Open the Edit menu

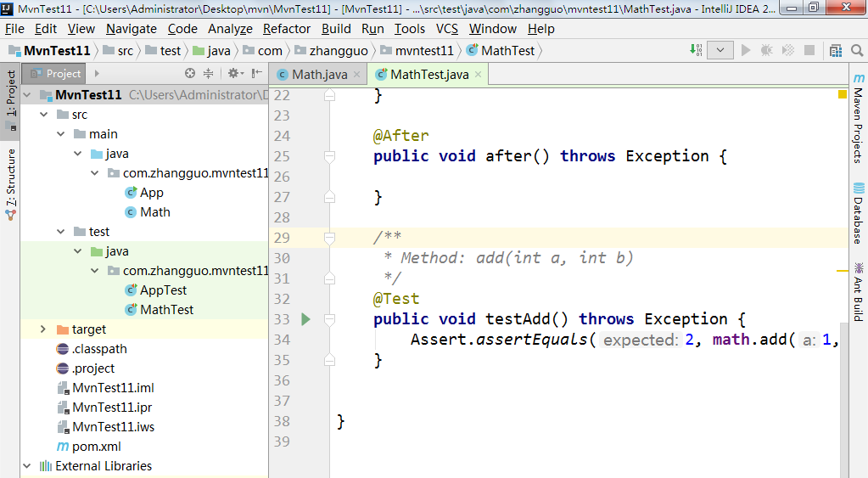pyautogui.click(x=45, y=29)
